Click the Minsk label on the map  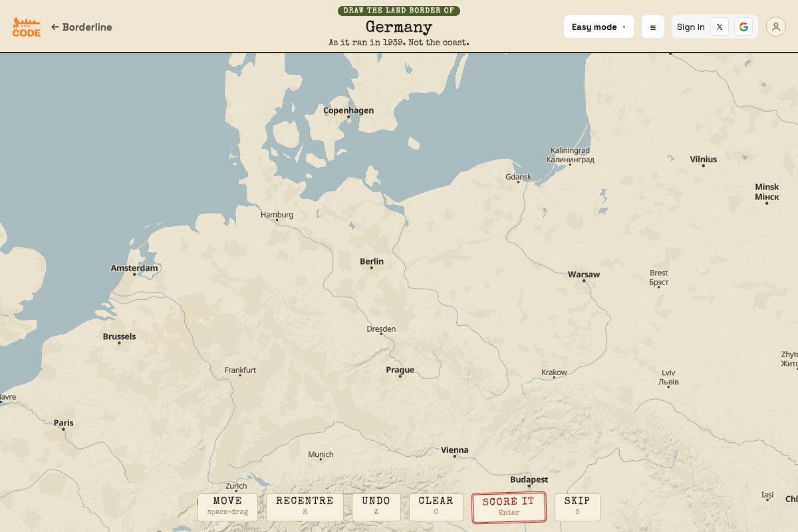(x=767, y=192)
